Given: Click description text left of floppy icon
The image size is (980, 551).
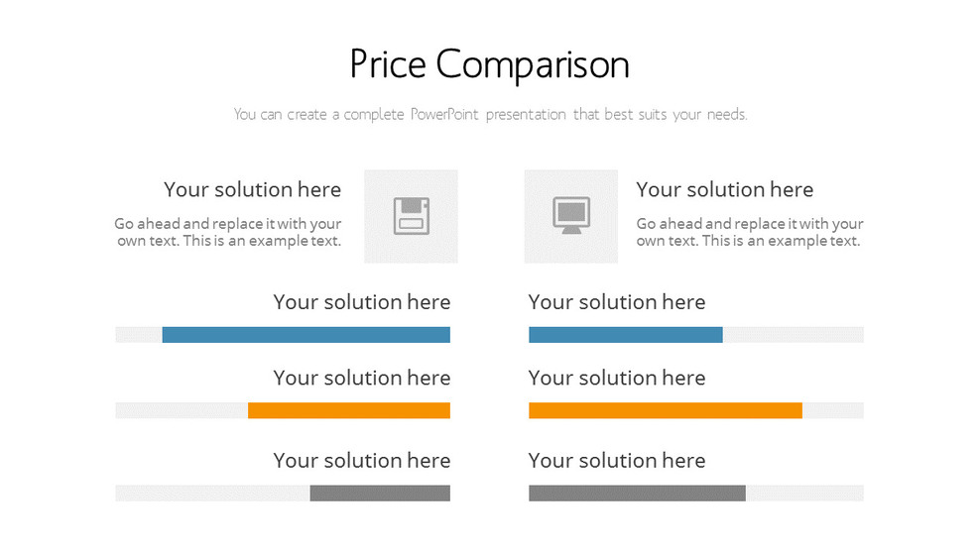Looking at the screenshot, I should click(x=228, y=232).
